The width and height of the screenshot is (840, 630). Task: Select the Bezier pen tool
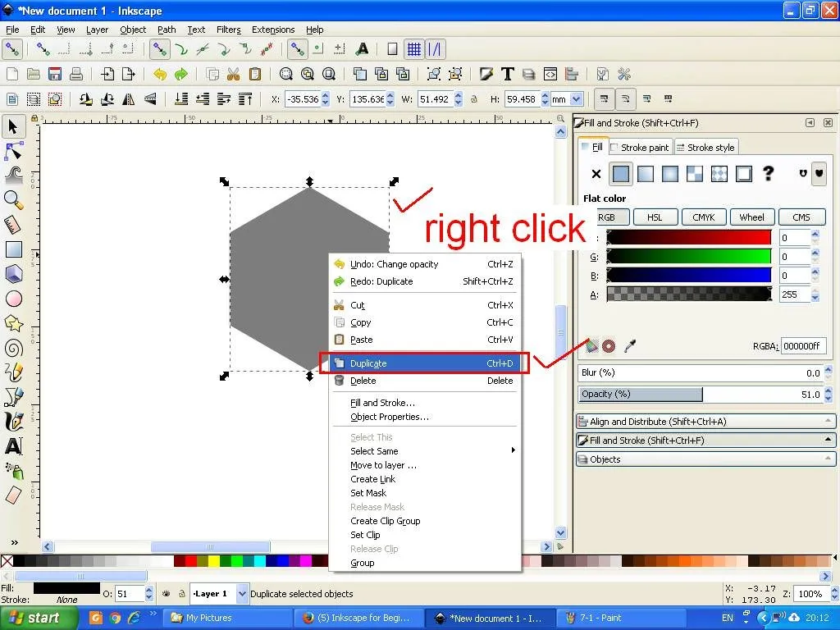point(13,397)
